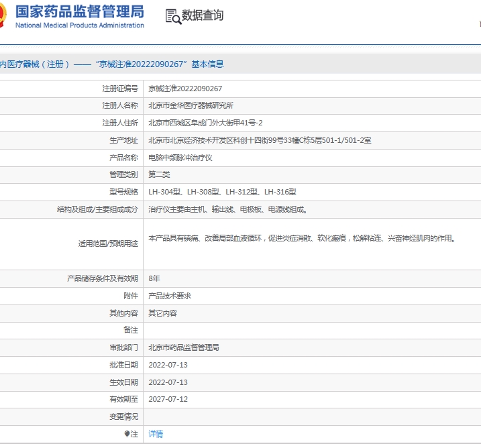Select 北京市药品监督管理局 approval department

tap(184, 347)
